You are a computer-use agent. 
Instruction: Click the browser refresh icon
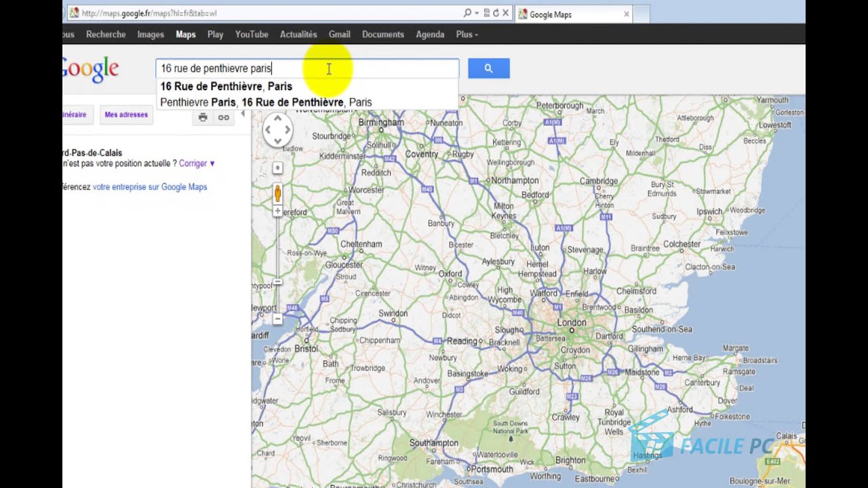tap(496, 13)
